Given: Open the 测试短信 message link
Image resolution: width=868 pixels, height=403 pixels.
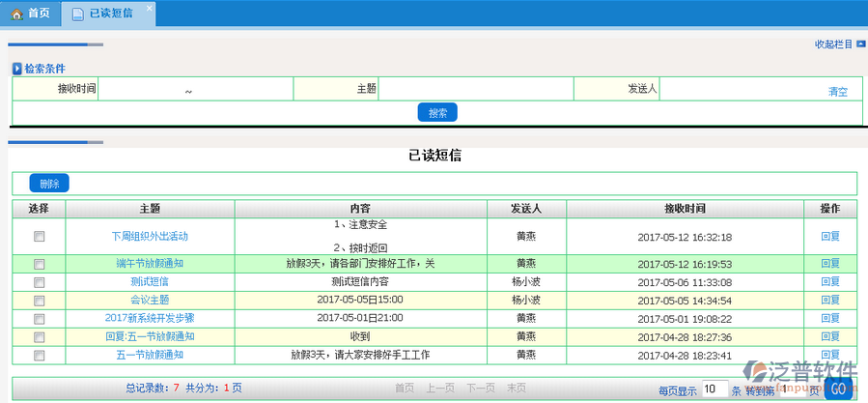Looking at the screenshot, I should 149,282.
